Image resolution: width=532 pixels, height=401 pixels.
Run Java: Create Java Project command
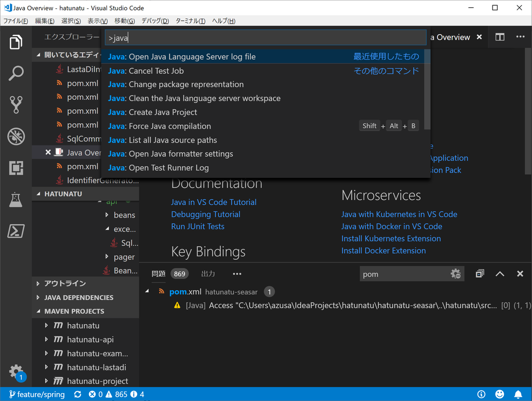[x=263, y=112]
